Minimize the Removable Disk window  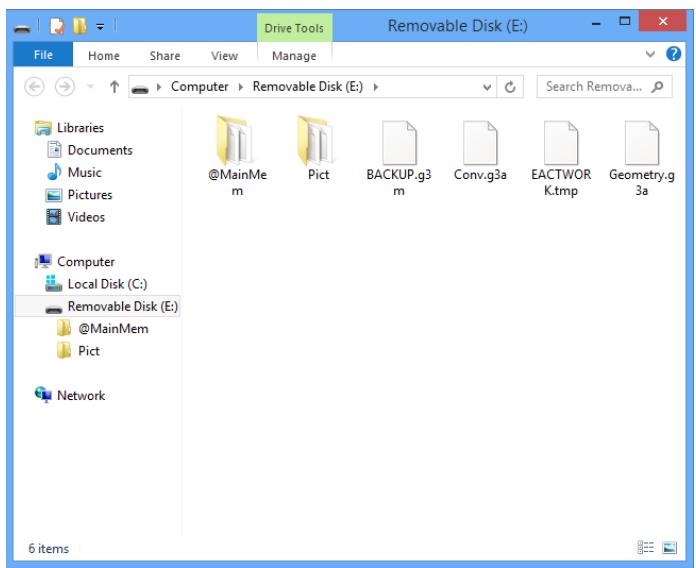(x=596, y=23)
